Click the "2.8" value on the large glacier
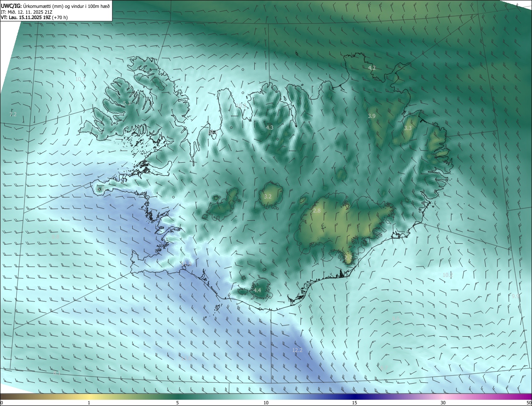The image size is (532, 406). 317,211
